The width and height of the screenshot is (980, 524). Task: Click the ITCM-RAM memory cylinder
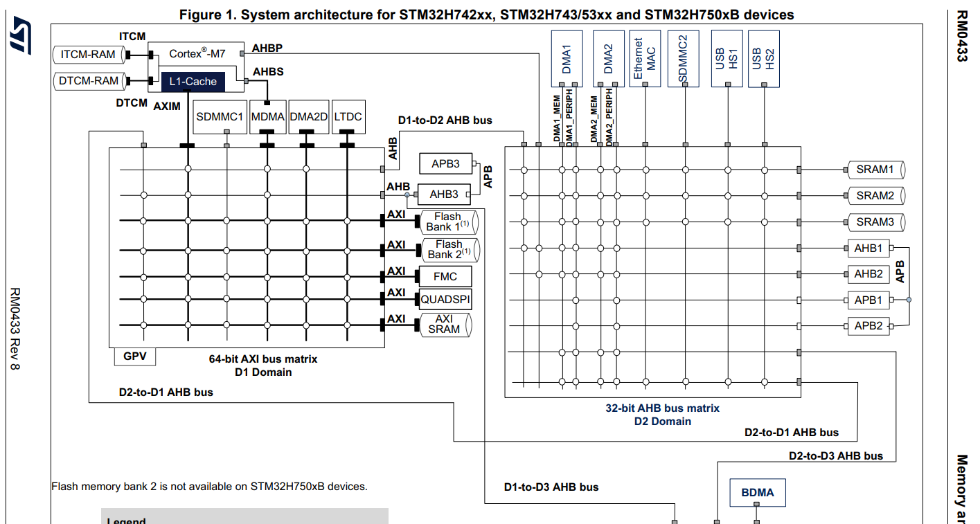pos(89,55)
